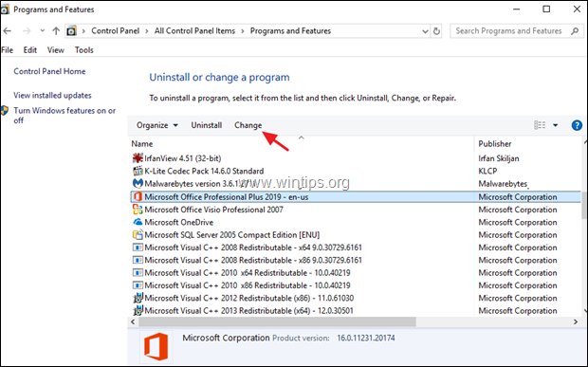The height and width of the screenshot is (367, 588).
Task: Click the Visual C++ 2010 x64 icon
Action: (138, 273)
